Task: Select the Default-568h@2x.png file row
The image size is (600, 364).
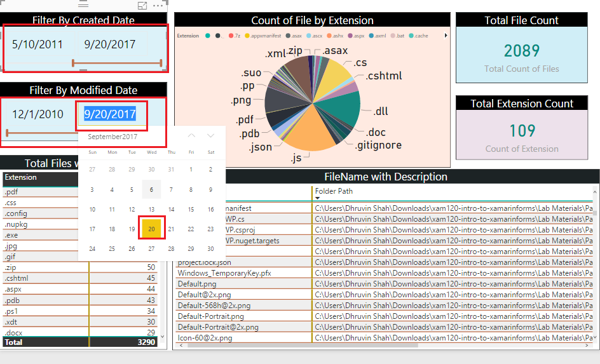Action: pyautogui.click(x=385, y=306)
